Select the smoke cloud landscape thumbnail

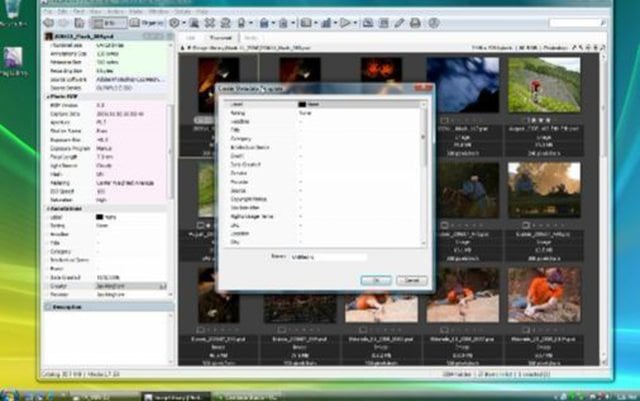tap(544, 190)
